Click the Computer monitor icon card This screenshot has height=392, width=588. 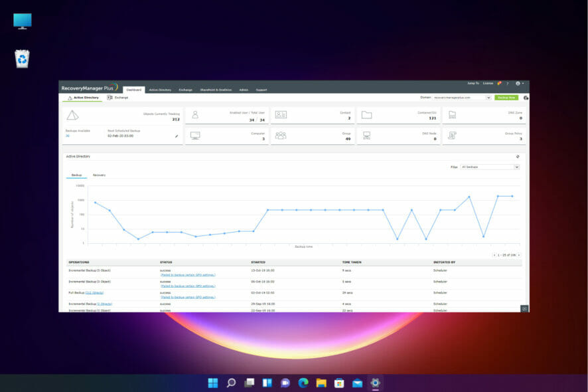195,136
